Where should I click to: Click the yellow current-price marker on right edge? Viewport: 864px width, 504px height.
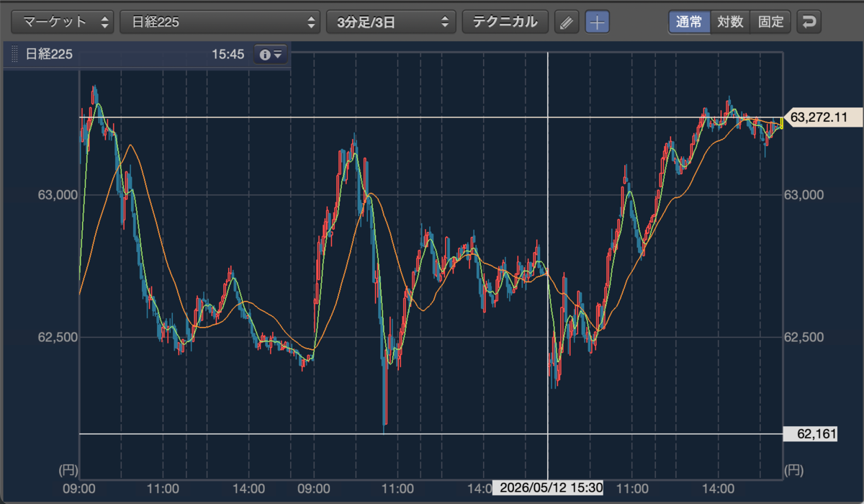coord(781,122)
